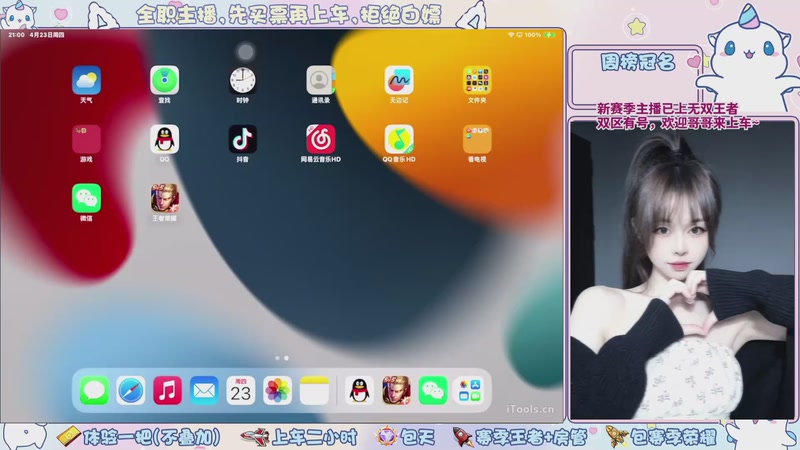Launch the 无边记 Freeform app
The image size is (800, 450).
pyautogui.click(x=398, y=80)
